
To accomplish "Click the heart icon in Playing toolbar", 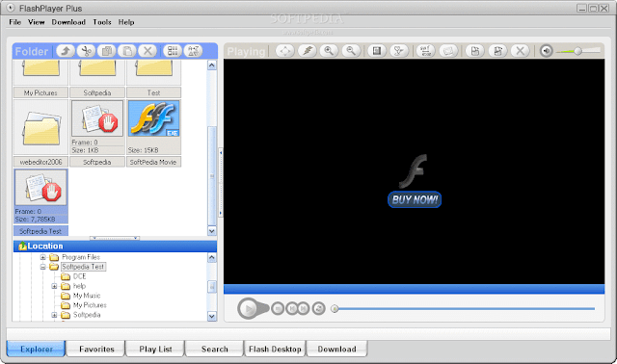I will (x=399, y=51).
